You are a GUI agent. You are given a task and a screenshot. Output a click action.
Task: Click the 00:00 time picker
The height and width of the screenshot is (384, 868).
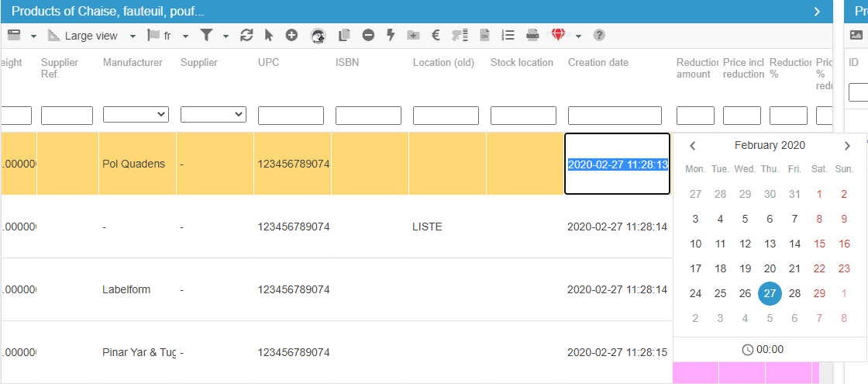point(763,350)
